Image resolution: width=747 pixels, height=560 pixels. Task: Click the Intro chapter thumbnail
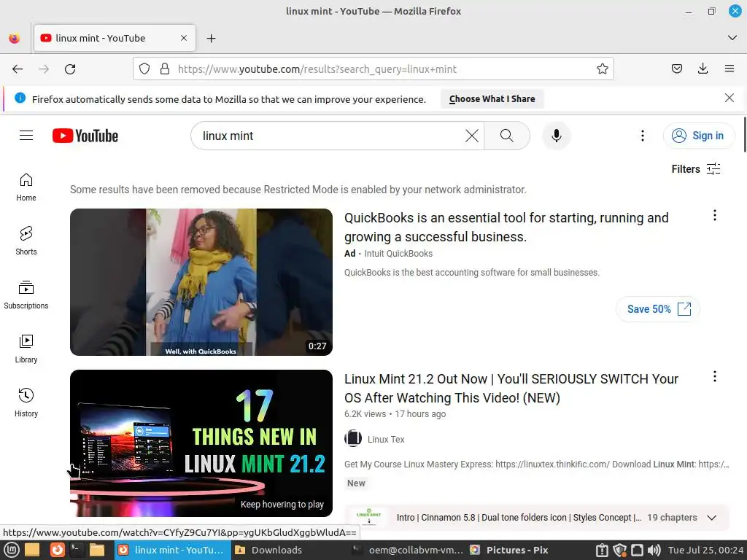pos(368,518)
